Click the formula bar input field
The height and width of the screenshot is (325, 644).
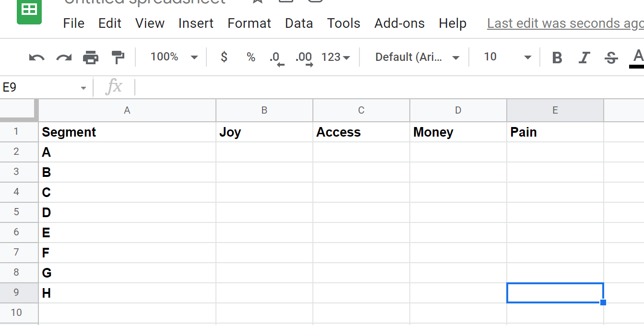coord(390,87)
